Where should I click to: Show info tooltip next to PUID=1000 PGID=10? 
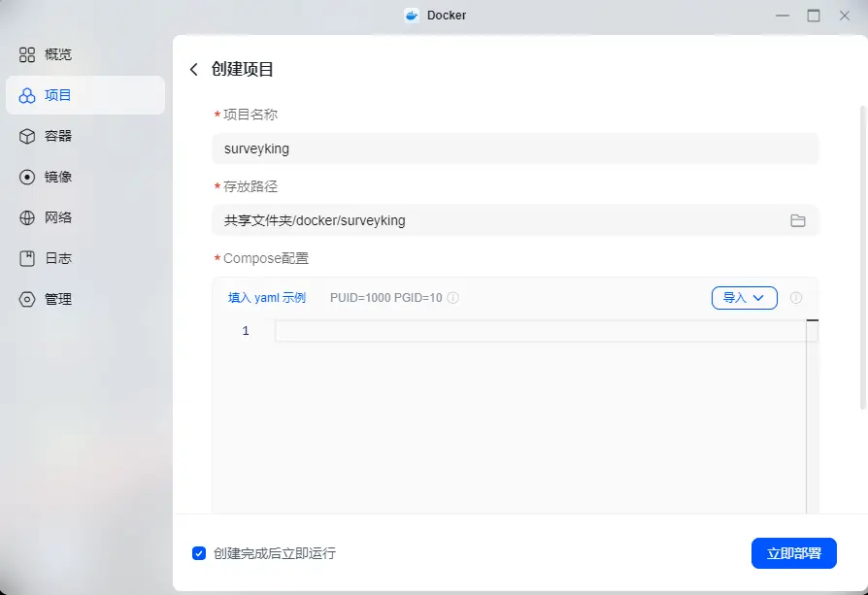(x=452, y=298)
